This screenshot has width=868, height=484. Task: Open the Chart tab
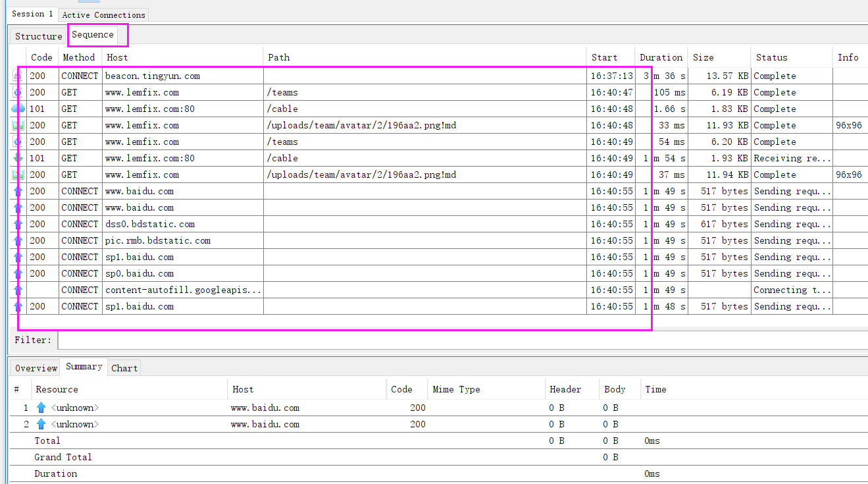pyautogui.click(x=124, y=368)
